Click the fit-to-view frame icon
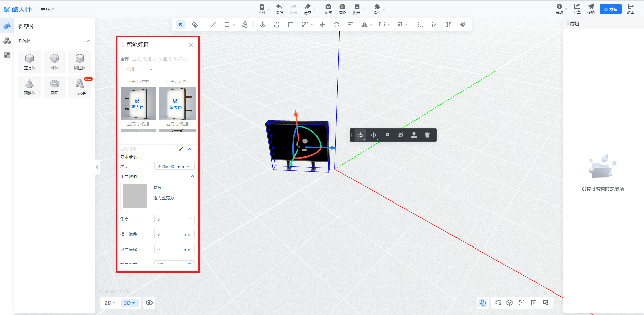 pyautogui.click(x=534, y=303)
